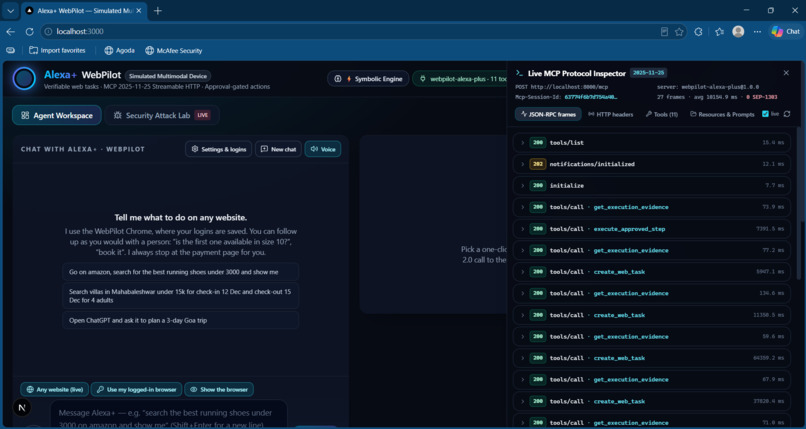The width and height of the screenshot is (806, 429).
Task: Add this page to favorites star
Action: tap(679, 32)
